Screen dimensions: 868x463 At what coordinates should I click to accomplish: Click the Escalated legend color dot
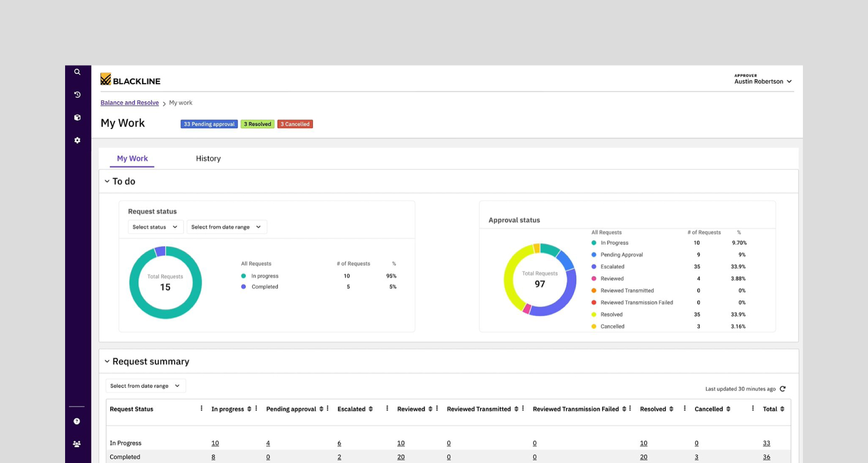click(x=594, y=267)
